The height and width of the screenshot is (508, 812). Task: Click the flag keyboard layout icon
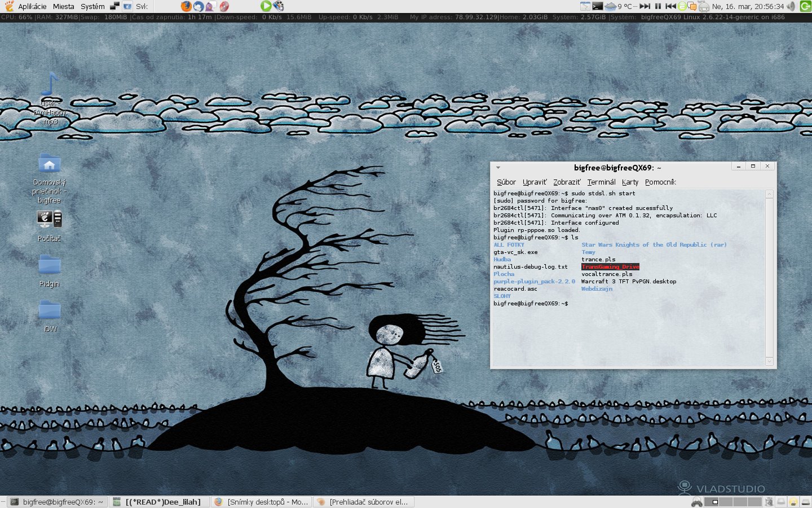coord(127,6)
